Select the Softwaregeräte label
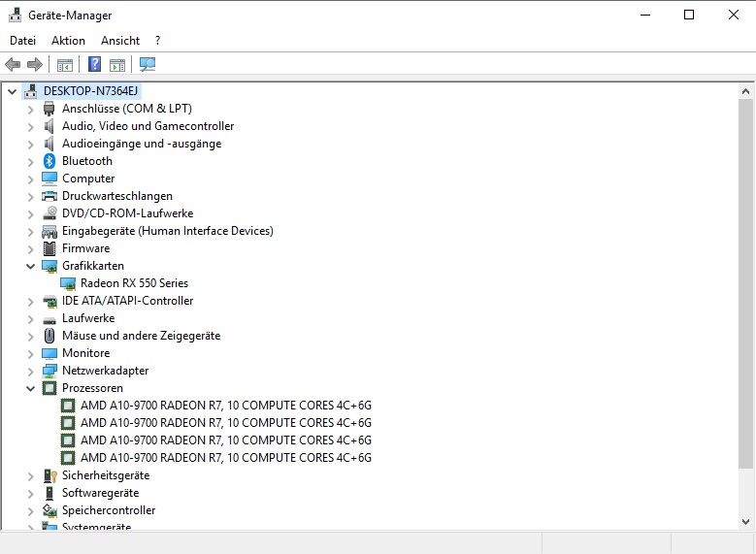 (100, 493)
